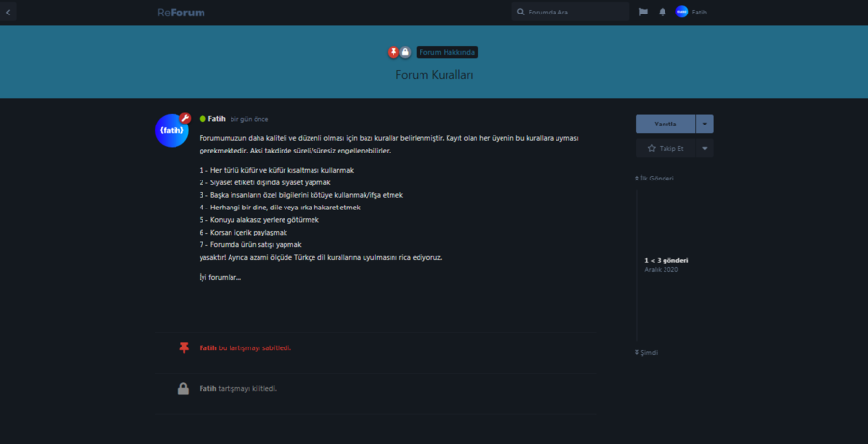Go back using the left chevron button
This screenshot has width=868, height=444.
[8, 12]
